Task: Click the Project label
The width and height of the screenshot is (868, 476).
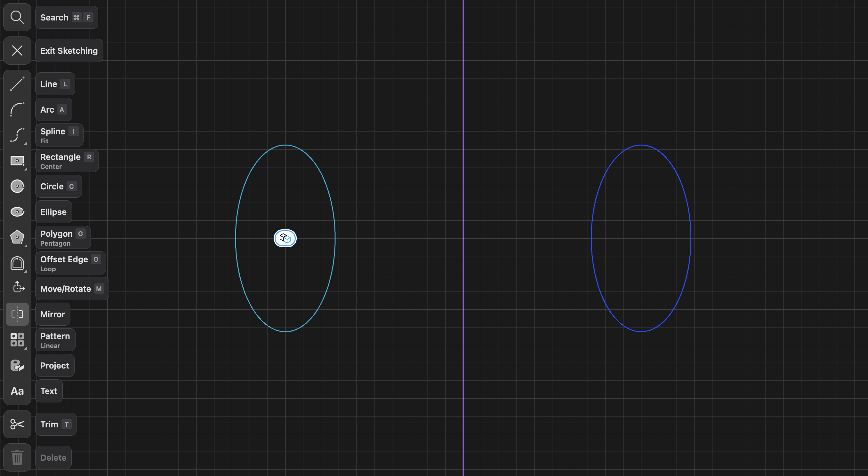Action: 55,366
